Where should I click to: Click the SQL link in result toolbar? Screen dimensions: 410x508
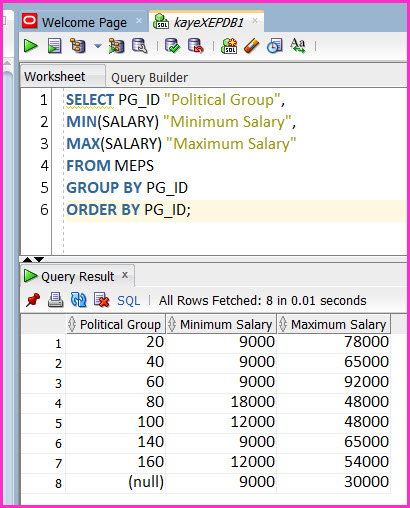(128, 301)
